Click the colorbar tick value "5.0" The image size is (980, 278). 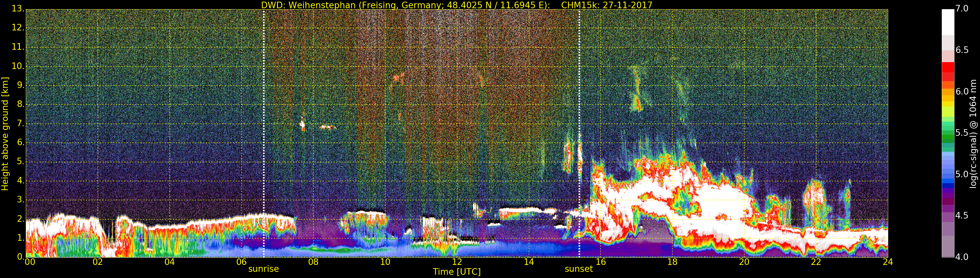(x=962, y=174)
